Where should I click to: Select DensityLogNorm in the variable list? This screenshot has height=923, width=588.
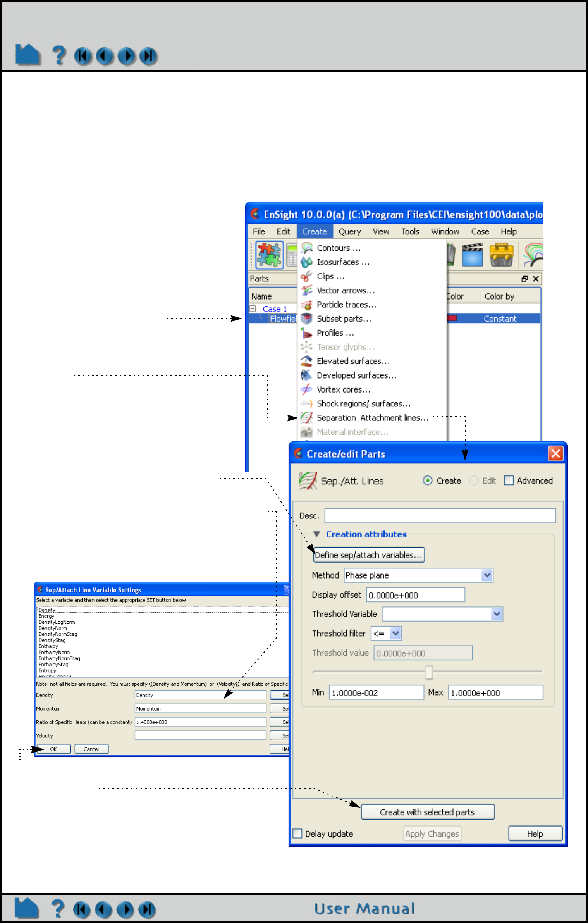pos(57,622)
